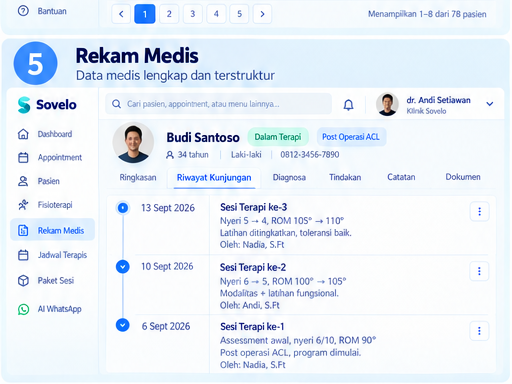
Task: Select page 3 in pagination
Action: [193, 14]
